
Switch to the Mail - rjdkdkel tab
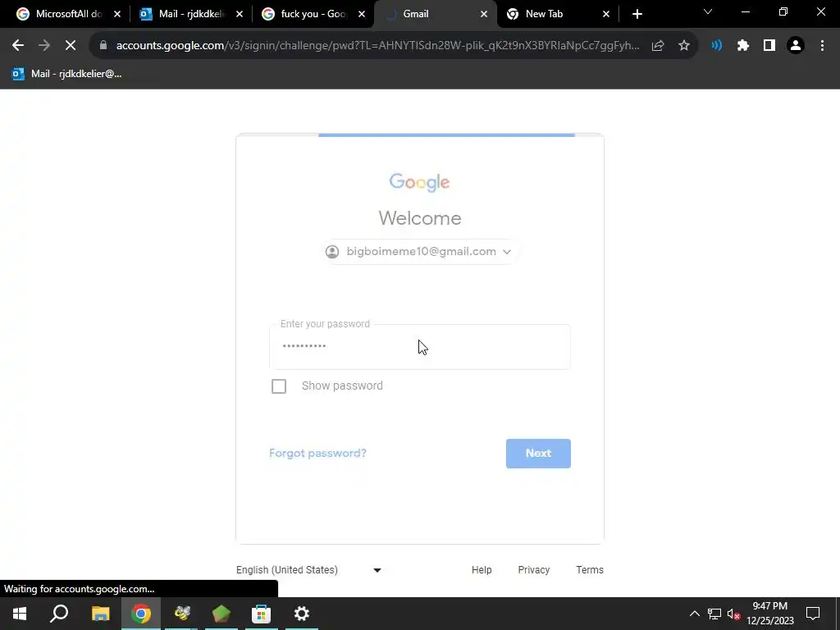click(x=190, y=14)
